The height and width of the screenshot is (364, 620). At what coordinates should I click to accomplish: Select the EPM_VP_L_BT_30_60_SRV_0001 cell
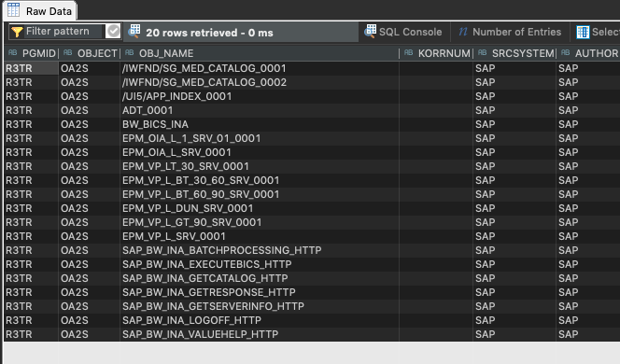pos(260,181)
